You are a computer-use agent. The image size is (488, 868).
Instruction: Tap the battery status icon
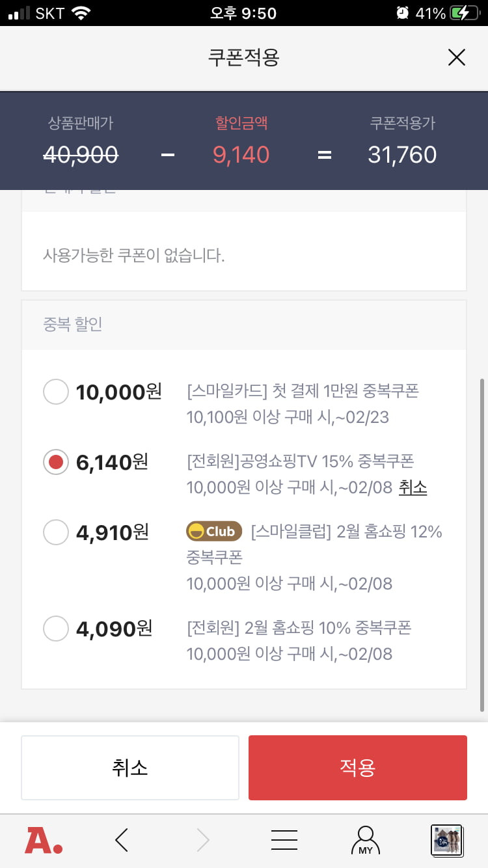[x=465, y=13]
